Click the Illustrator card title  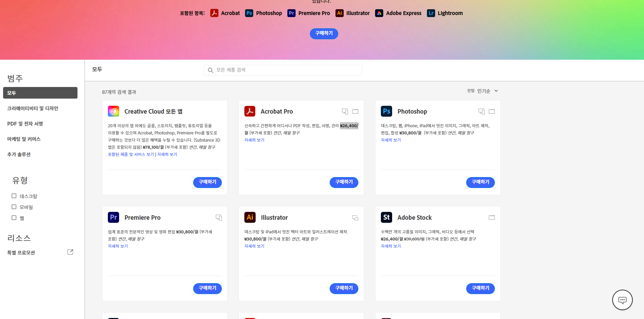[x=274, y=218]
